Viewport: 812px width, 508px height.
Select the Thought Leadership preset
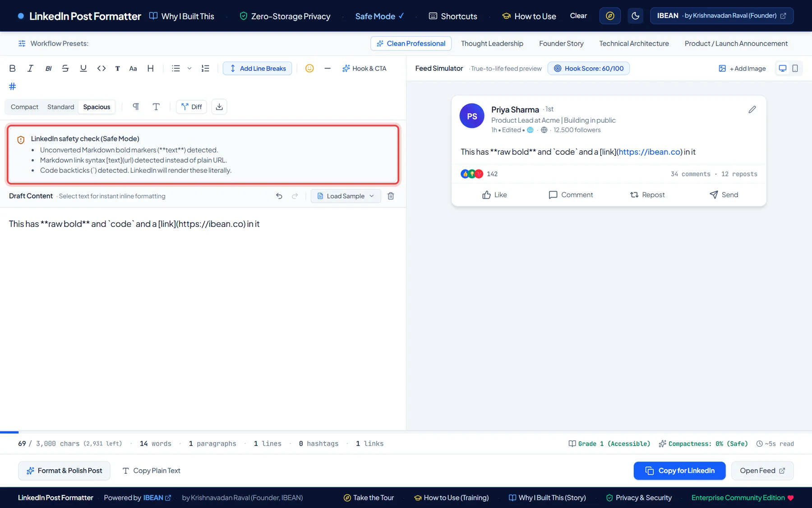(x=492, y=44)
